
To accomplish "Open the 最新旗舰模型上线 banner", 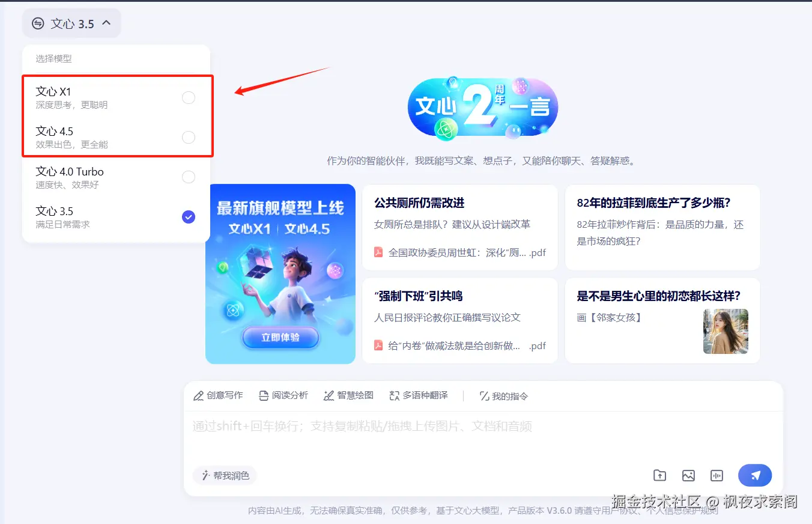I will point(280,274).
